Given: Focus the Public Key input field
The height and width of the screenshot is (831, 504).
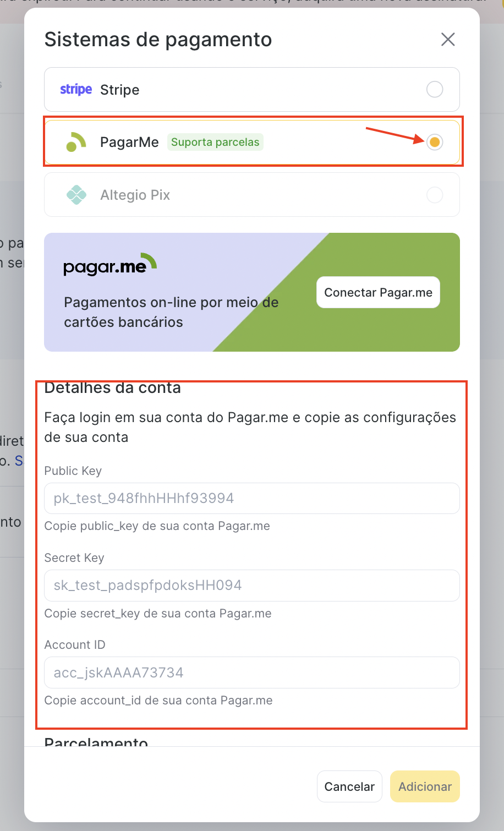Looking at the screenshot, I should click(252, 499).
